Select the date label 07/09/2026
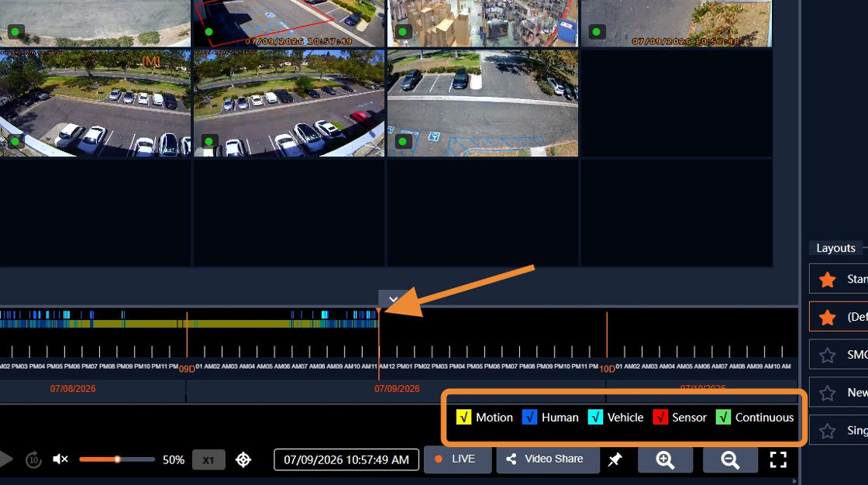Screen dimensions: 868x485 click(x=397, y=389)
